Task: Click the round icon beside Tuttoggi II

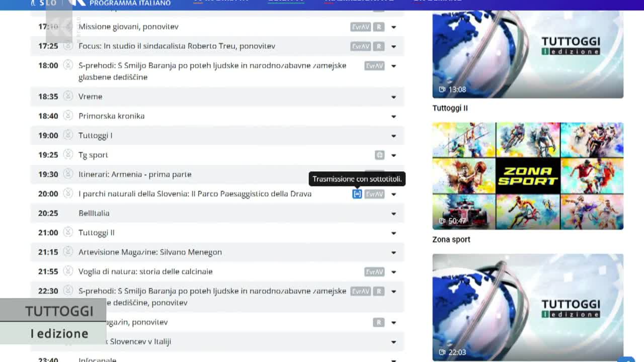Action: (x=68, y=232)
